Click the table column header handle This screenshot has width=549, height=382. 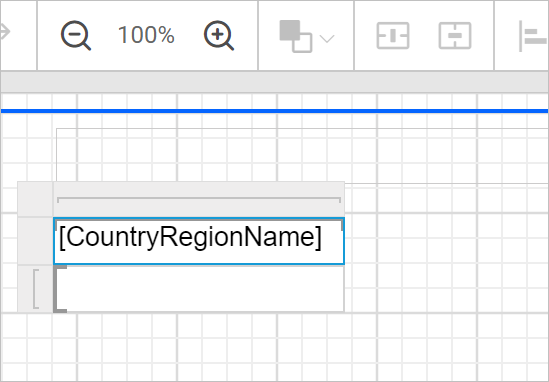click(199, 199)
